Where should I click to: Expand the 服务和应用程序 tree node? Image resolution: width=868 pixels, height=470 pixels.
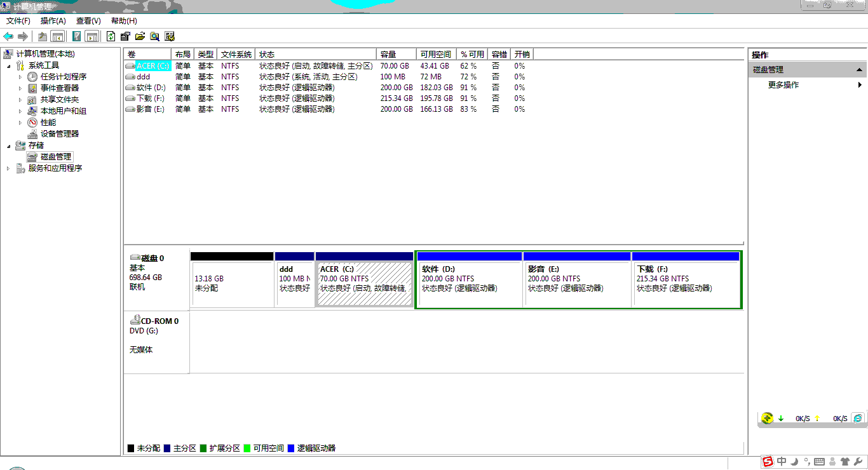click(x=9, y=168)
